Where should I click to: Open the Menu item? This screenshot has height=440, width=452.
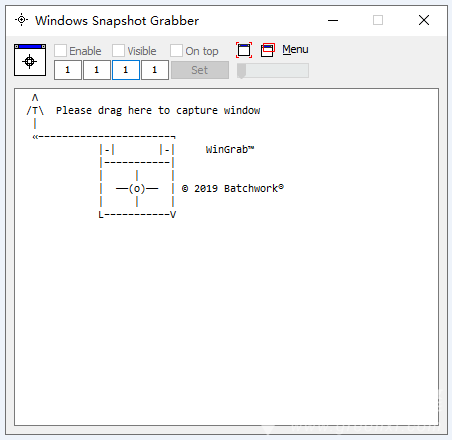[x=295, y=49]
